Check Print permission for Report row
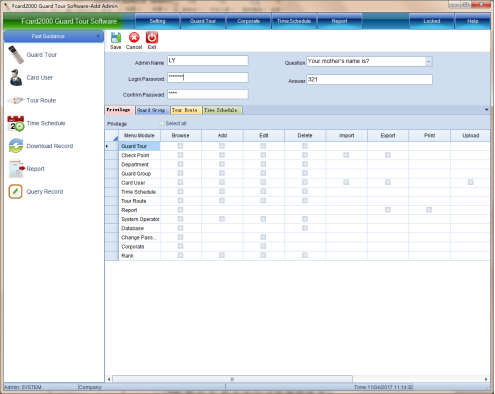The height and width of the screenshot is (394, 495). pyautogui.click(x=429, y=210)
